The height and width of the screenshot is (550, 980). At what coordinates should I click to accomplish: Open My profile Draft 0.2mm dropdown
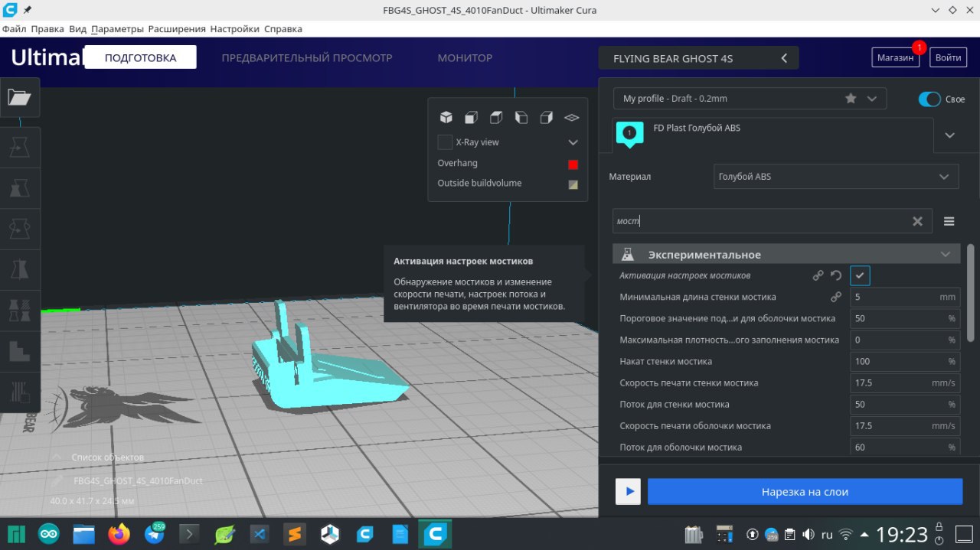pyautogui.click(x=750, y=99)
